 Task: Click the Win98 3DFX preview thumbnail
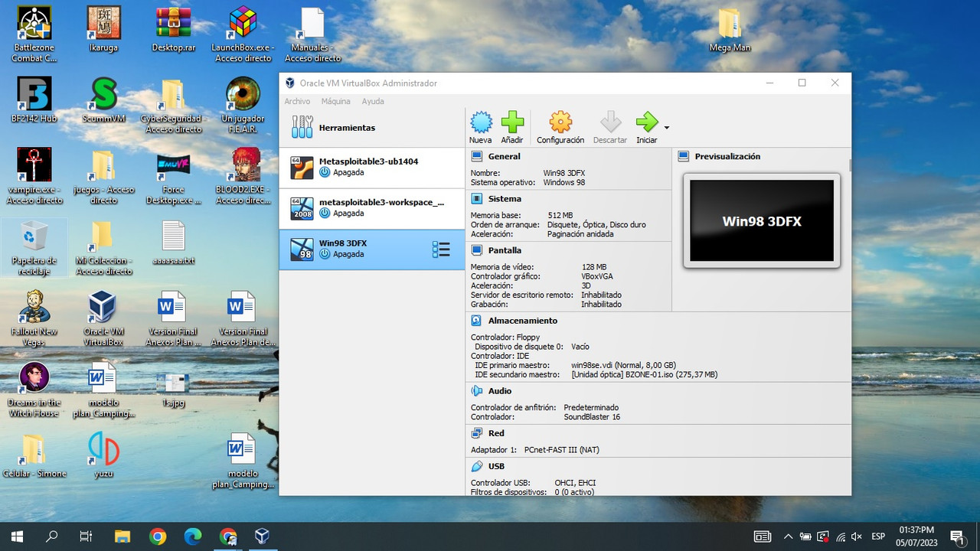[x=762, y=220]
